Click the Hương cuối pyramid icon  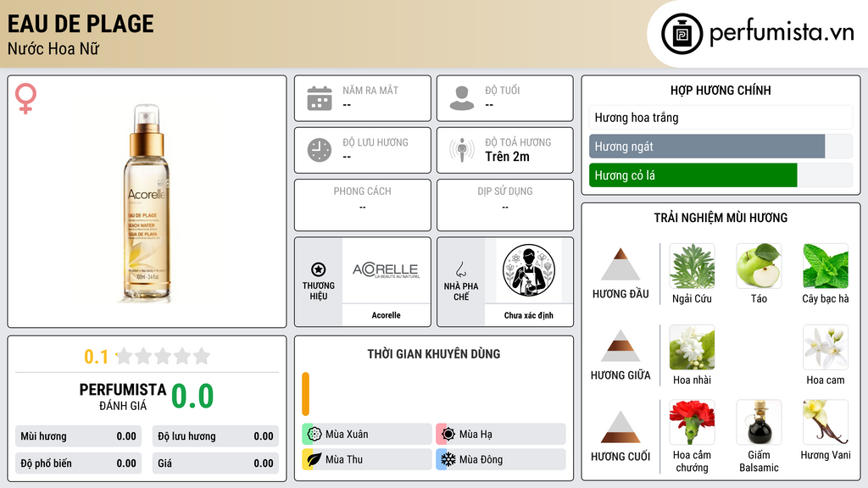point(620,427)
